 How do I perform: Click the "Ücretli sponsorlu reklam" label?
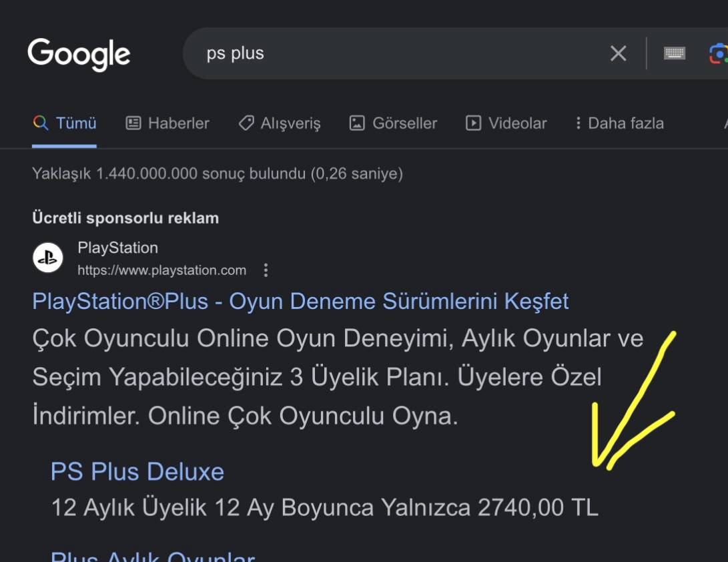pos(125,218)
